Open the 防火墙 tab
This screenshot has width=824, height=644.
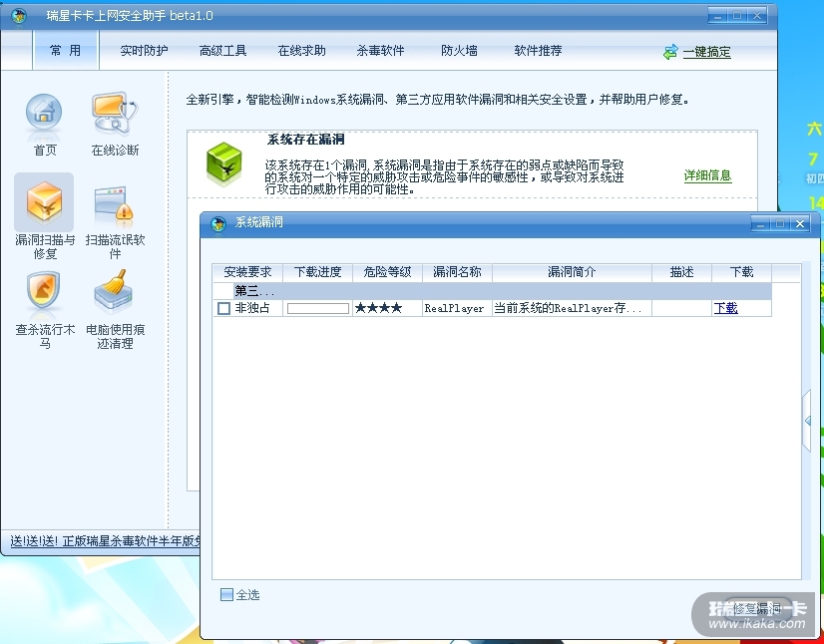459,51
